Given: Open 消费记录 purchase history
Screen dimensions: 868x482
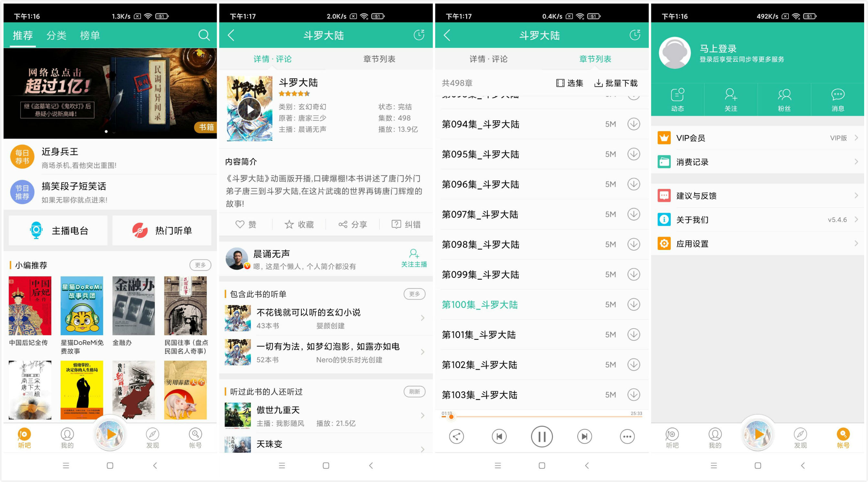Looking at the screenshot, I should tap(757, 162).
